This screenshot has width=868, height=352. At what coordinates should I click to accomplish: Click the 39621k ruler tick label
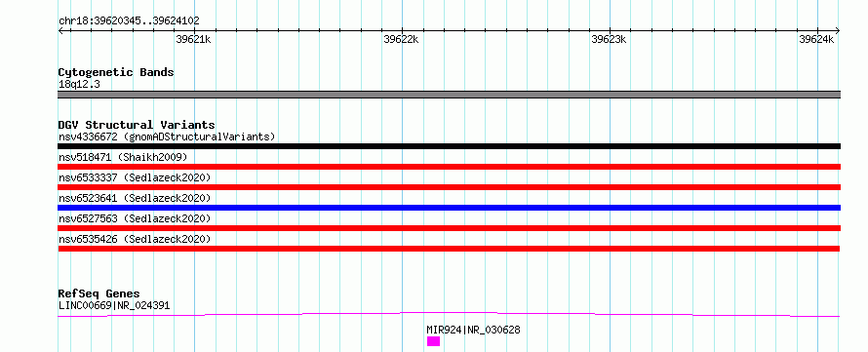coord(193,39)
